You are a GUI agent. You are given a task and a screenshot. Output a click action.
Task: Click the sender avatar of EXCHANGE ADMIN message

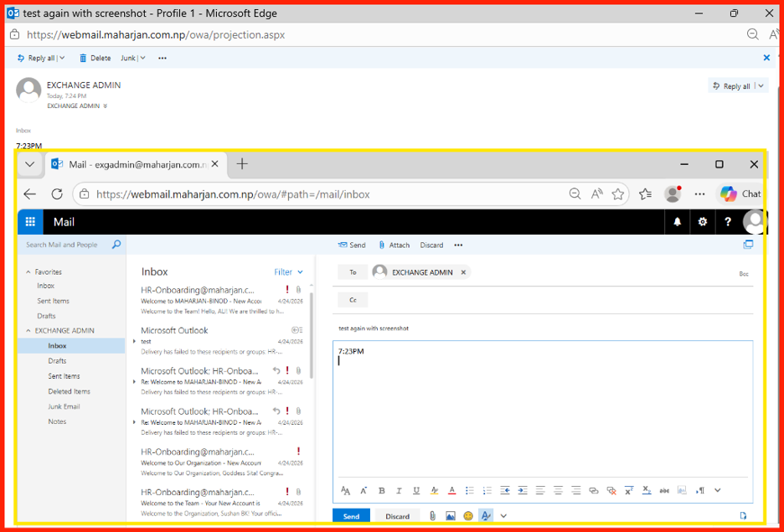tap(28, 90)
